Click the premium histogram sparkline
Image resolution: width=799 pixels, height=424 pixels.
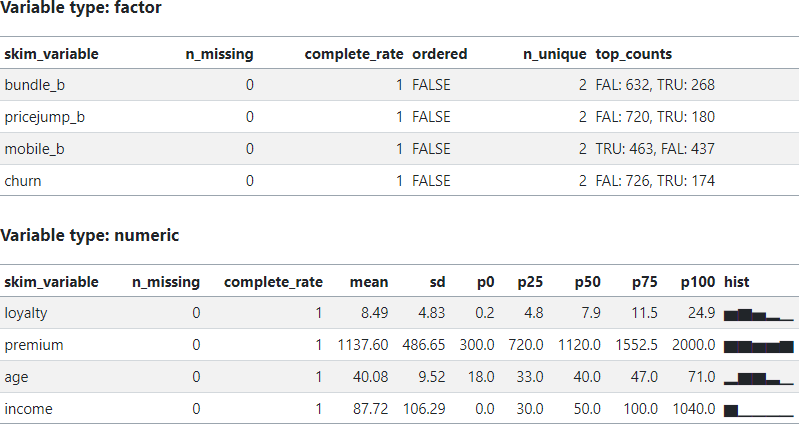759,347
